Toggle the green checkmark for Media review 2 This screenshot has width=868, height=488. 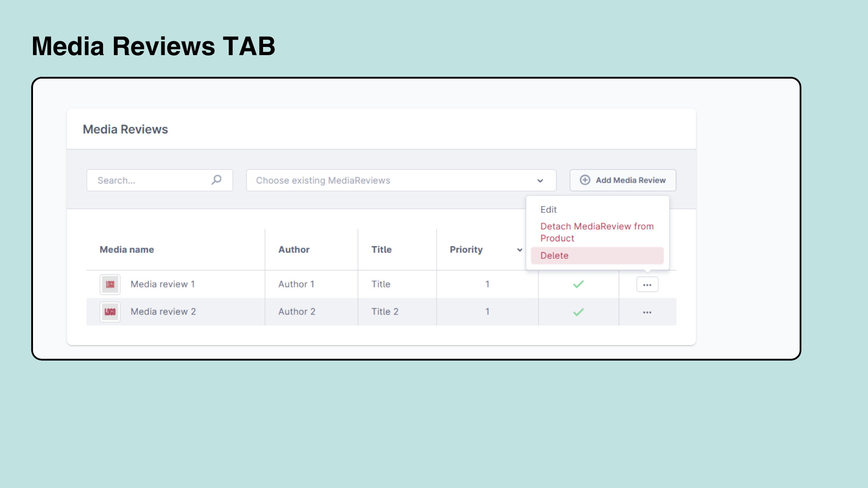coord(579,312)
